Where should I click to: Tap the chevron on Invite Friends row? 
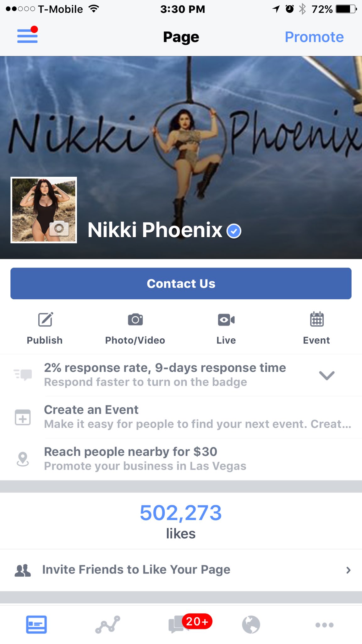tap(348, 570)
